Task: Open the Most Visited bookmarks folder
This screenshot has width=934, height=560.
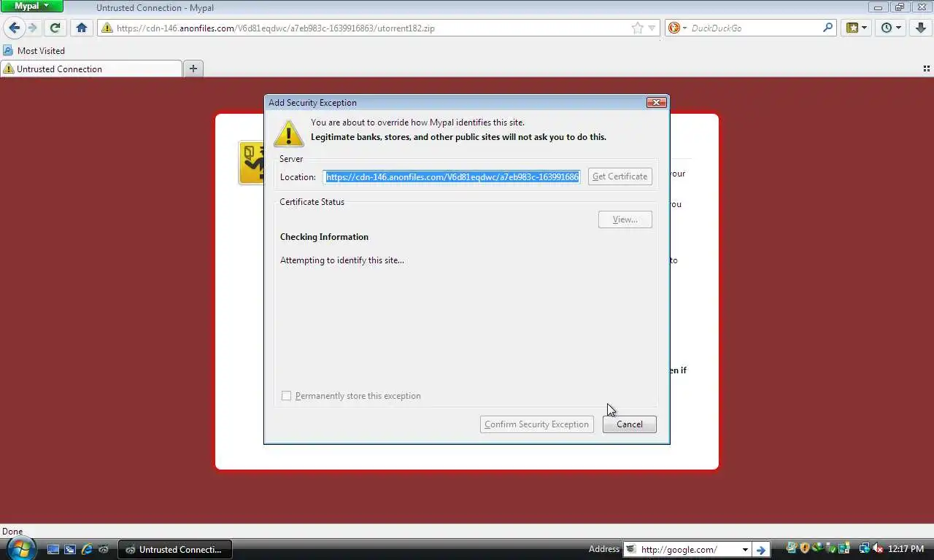Action: coord(34,50)
